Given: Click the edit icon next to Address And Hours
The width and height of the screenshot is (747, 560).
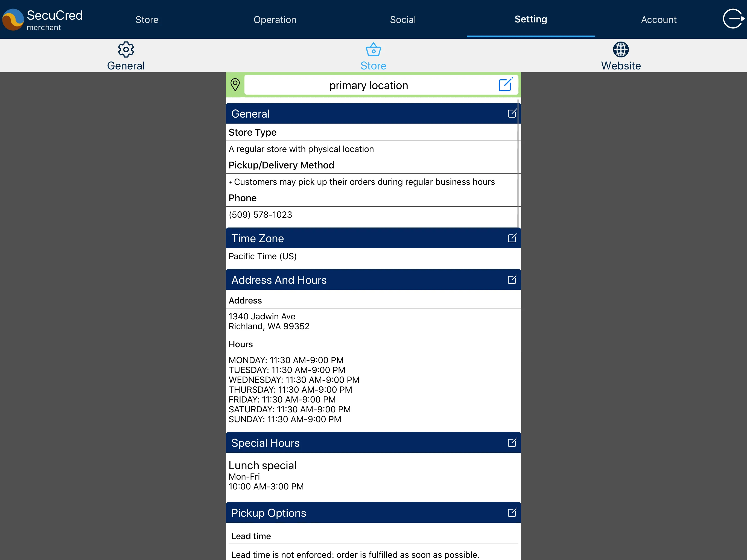Looking at the screenshot, I should (511, 279).
